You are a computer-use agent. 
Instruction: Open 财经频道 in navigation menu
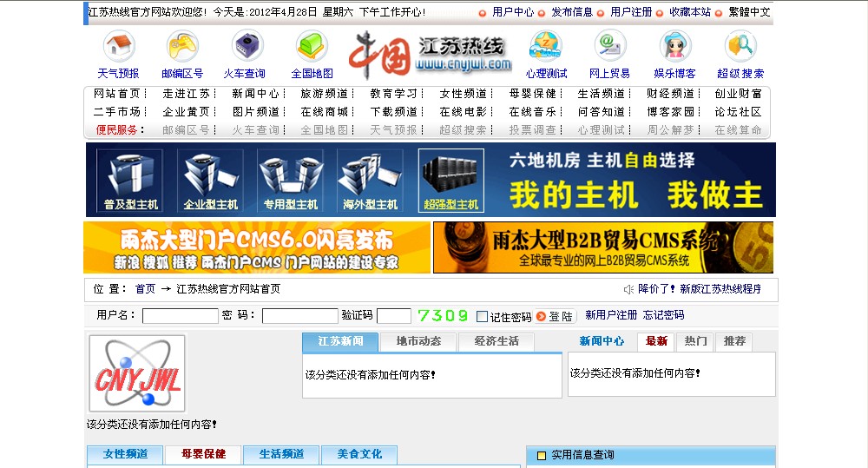670,94
